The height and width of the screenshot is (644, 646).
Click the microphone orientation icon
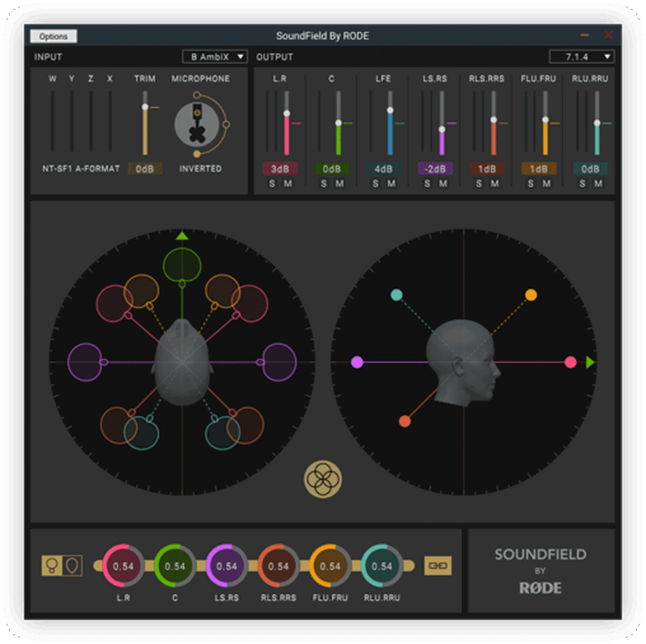(197, 124)
